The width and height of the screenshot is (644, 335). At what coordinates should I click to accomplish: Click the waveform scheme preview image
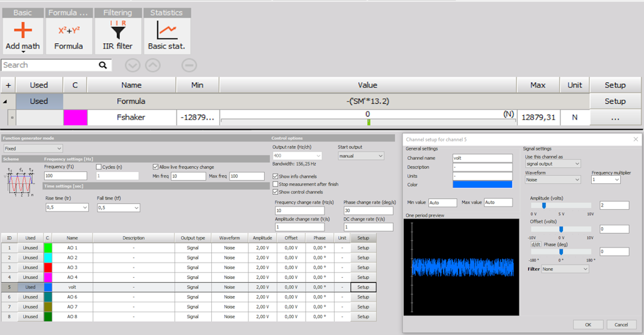tap(19, 182)
